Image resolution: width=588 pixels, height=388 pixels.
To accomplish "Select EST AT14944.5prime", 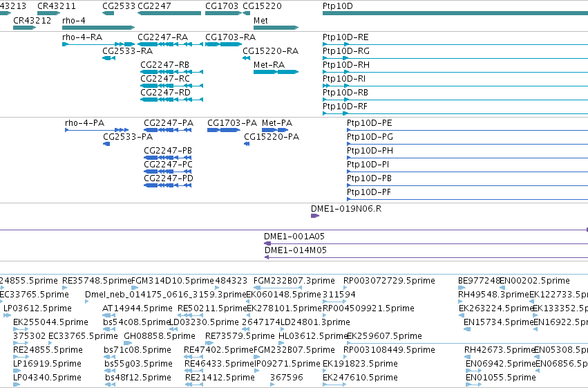I will coord(137,308).
